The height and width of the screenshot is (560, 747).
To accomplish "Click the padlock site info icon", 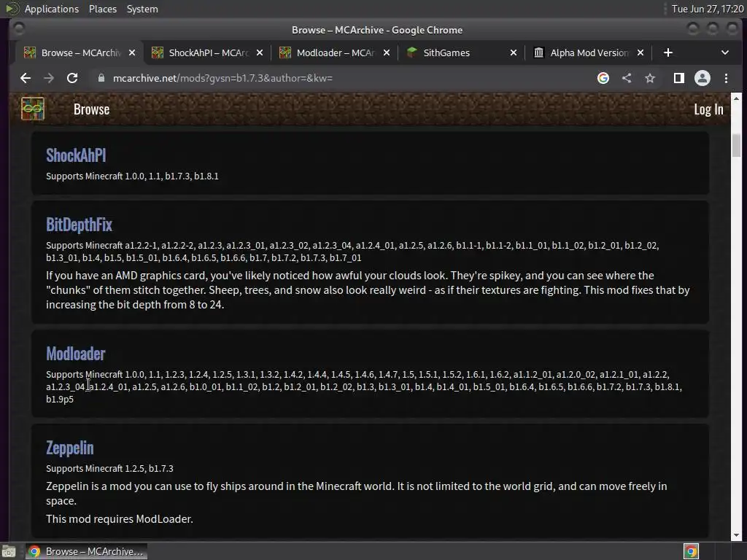I will [x=101, y=78].
